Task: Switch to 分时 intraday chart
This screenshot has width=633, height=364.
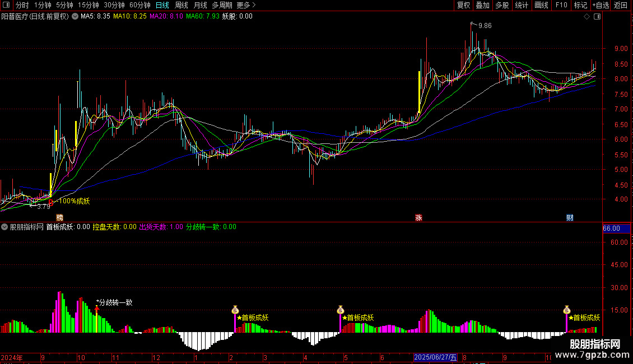Action: [22, 5]
